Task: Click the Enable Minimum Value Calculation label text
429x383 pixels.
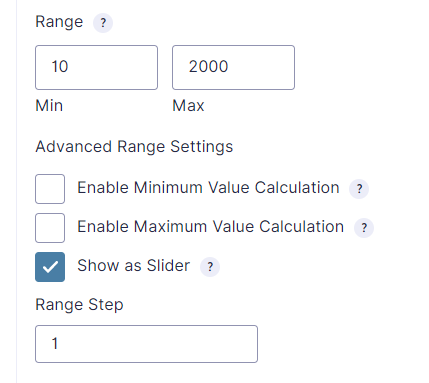Action: (x=208, y=188)
